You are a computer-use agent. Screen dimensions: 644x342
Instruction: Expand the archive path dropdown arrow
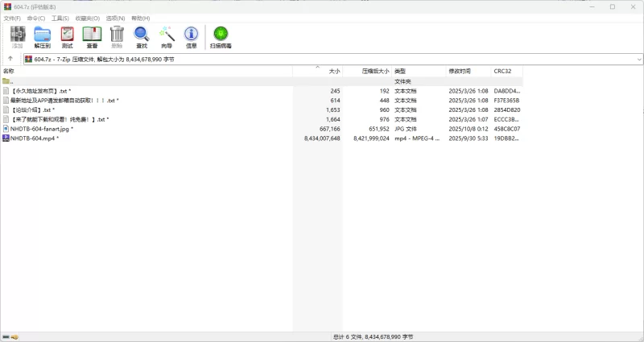[639, 60]
